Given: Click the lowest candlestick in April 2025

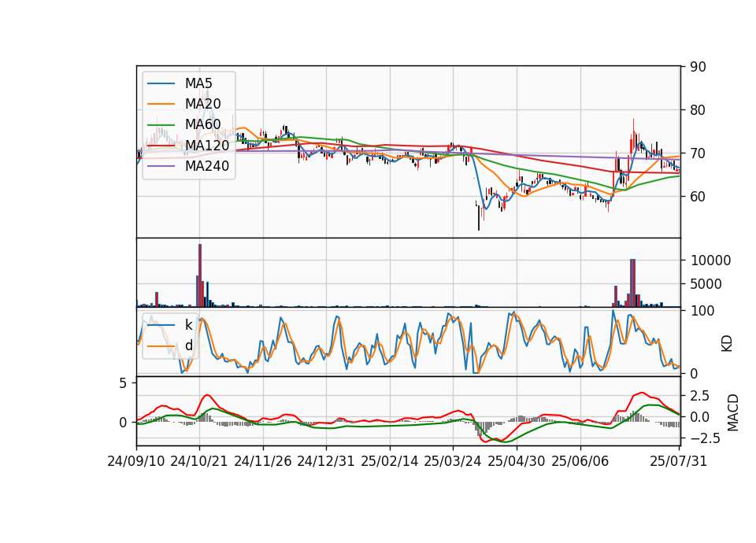Looking at the screenshot, I should click(x=479, y=217).
